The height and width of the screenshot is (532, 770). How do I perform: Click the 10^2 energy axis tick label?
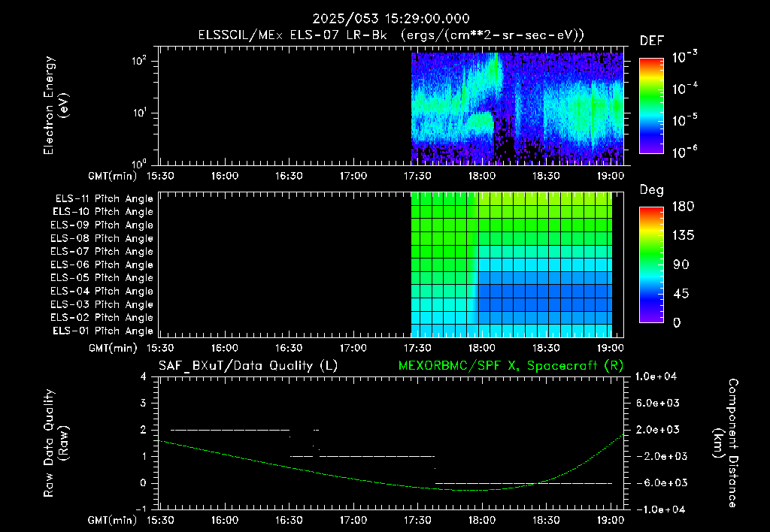[x=139, y=61]
